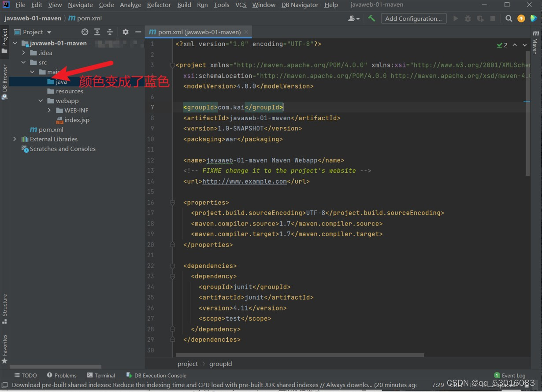Click Add Configuration... button
This screenshot has width=542, height=392.
click(413, 18)
